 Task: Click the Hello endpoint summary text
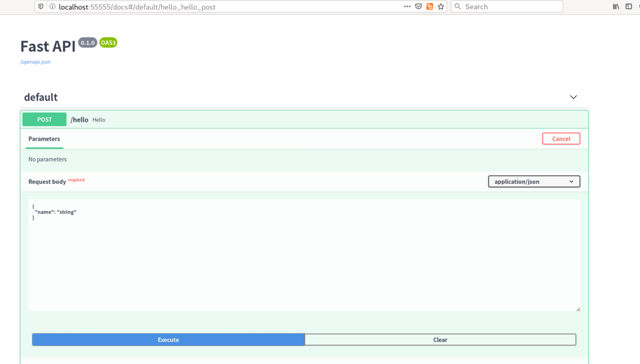point(99,120)
